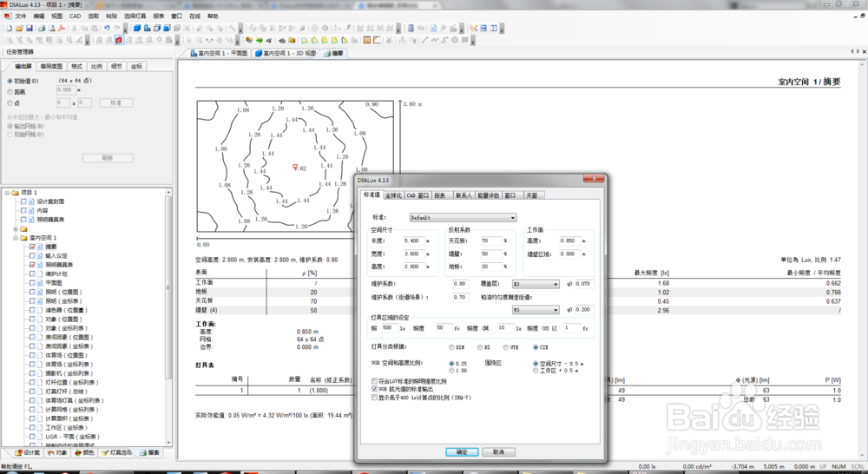Click the PDF export toolbar icon

point(62,29)
